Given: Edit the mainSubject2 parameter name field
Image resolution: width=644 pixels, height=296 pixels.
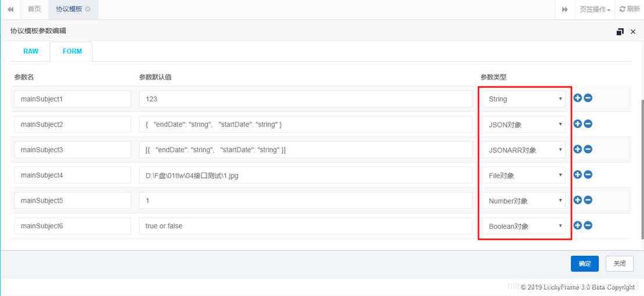Looking at the screenshot, I should [73, 124].
